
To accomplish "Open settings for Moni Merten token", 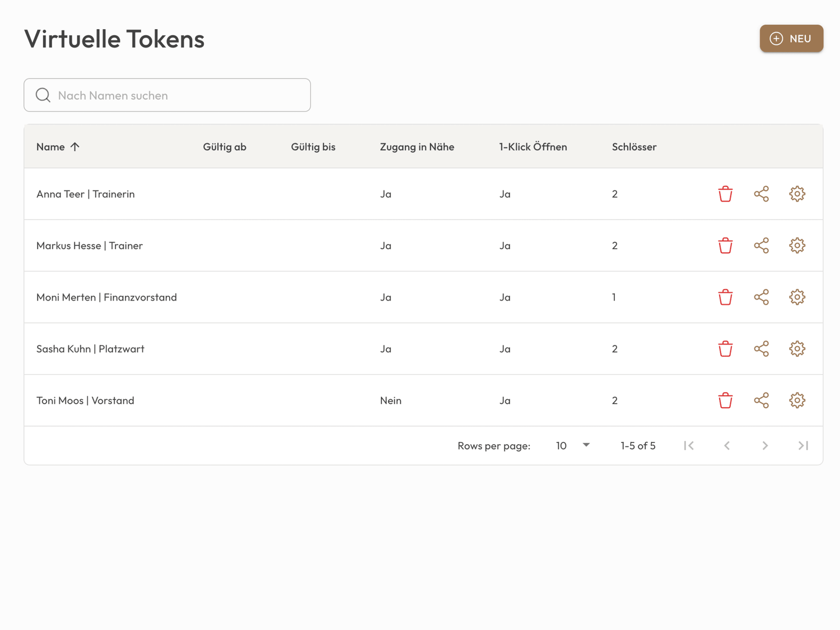I will pyautogui.click(x=797, y=297).
